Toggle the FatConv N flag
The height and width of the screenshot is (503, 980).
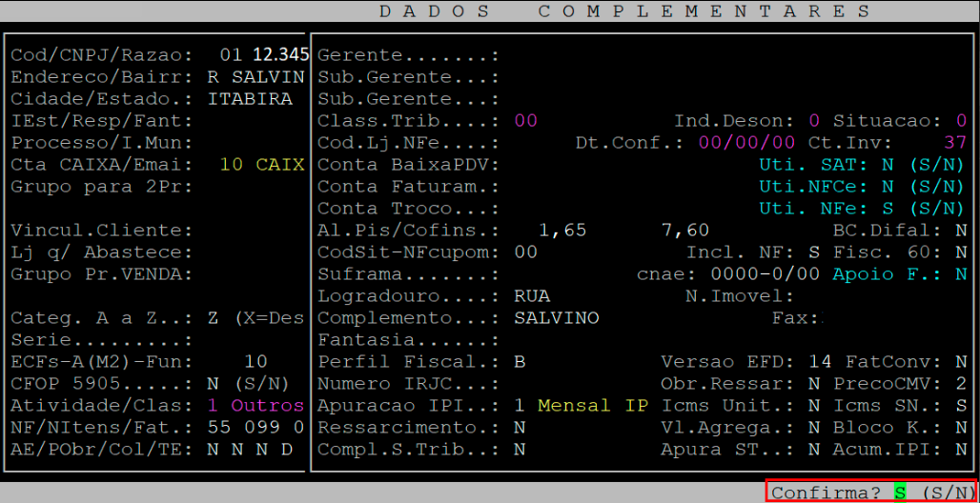coord(961,362)
